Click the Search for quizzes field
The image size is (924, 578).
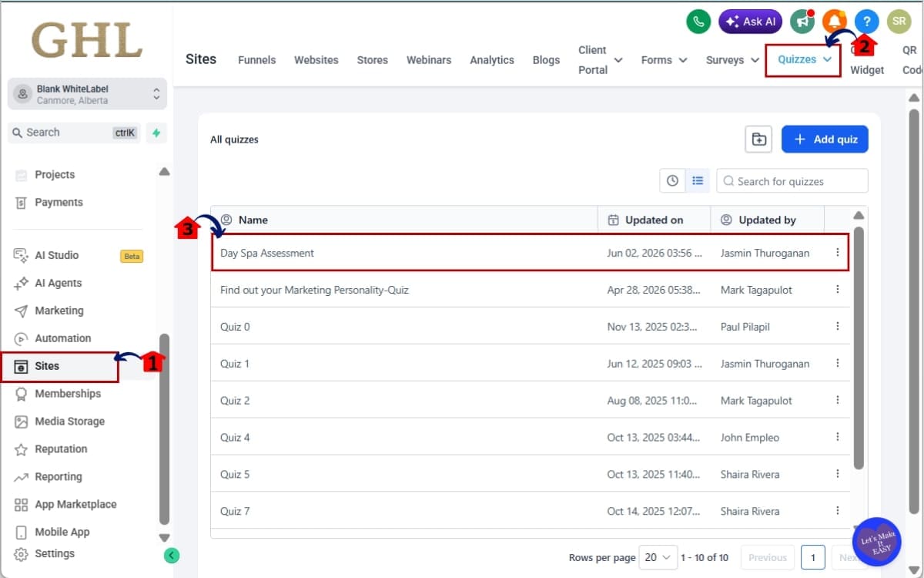792,181
